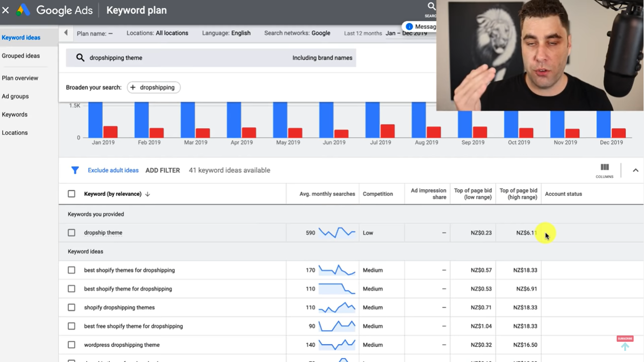644x362 pixels.
Task: Click the blue bar for Jan 2019
Action: coord(96,120)
